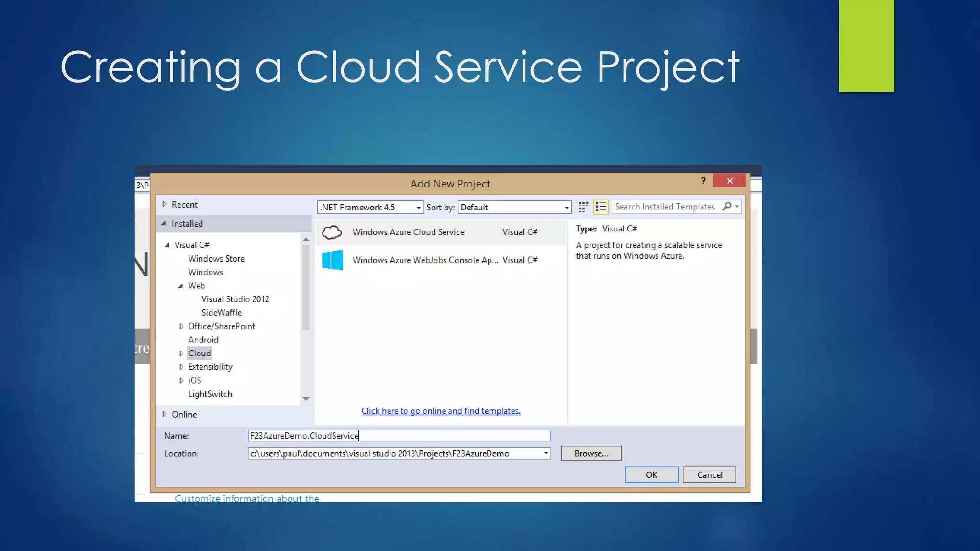This screenshot has height=551, width=980.
Task: Select SideWaffle under Web
Action: pyautogui.click(x=221, y=313)
